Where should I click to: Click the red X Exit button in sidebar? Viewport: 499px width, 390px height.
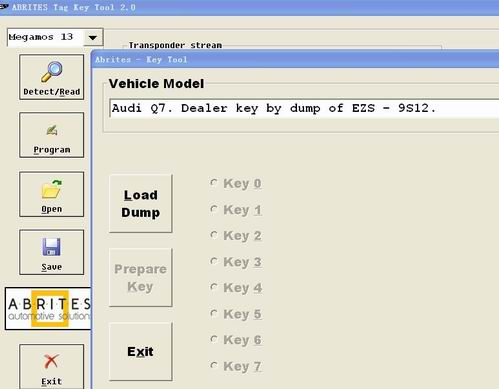[x=52, y=367]
